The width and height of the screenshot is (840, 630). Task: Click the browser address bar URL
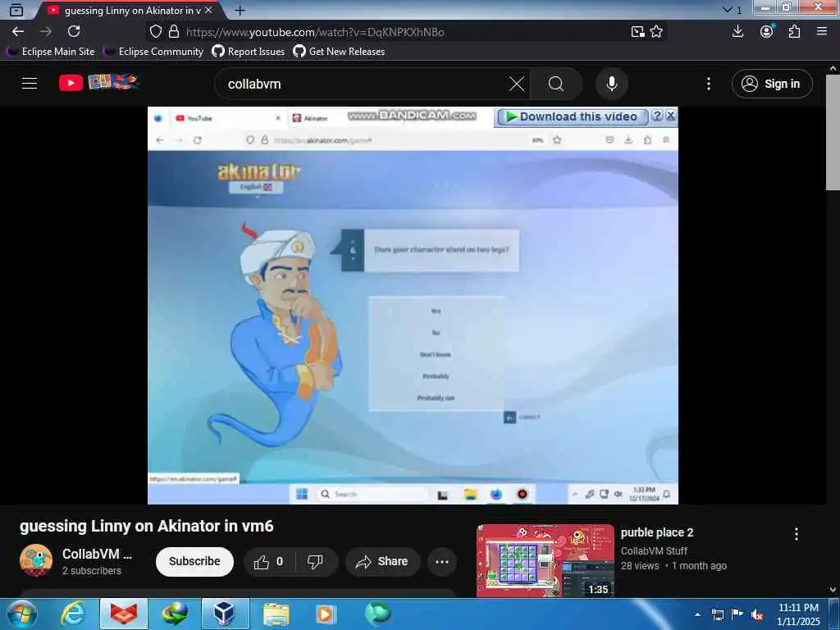pos(315,32)
